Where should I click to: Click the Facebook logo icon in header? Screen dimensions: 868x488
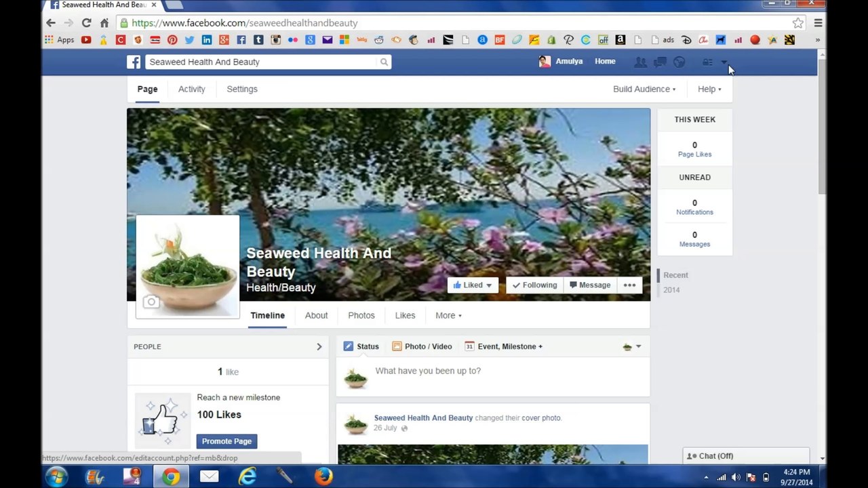[x=134, y=62]
